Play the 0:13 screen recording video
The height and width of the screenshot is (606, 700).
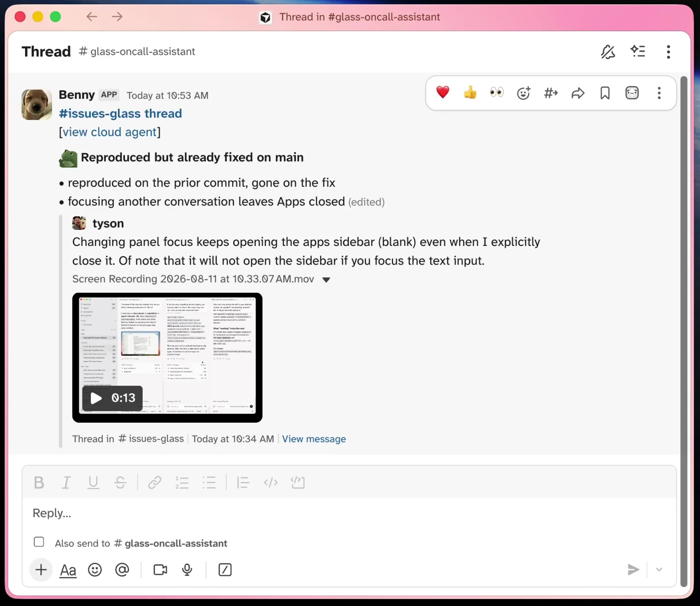click(x=112, y=398)
